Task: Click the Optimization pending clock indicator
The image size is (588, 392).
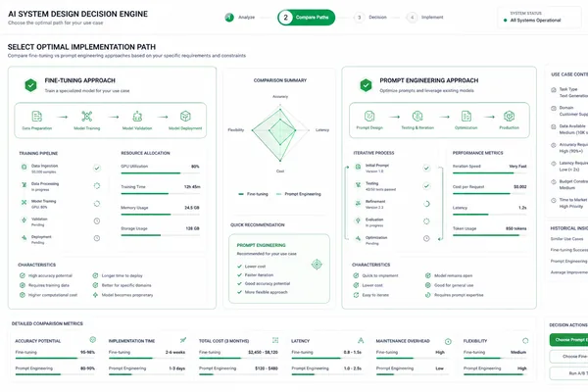Action: point(426,238)
